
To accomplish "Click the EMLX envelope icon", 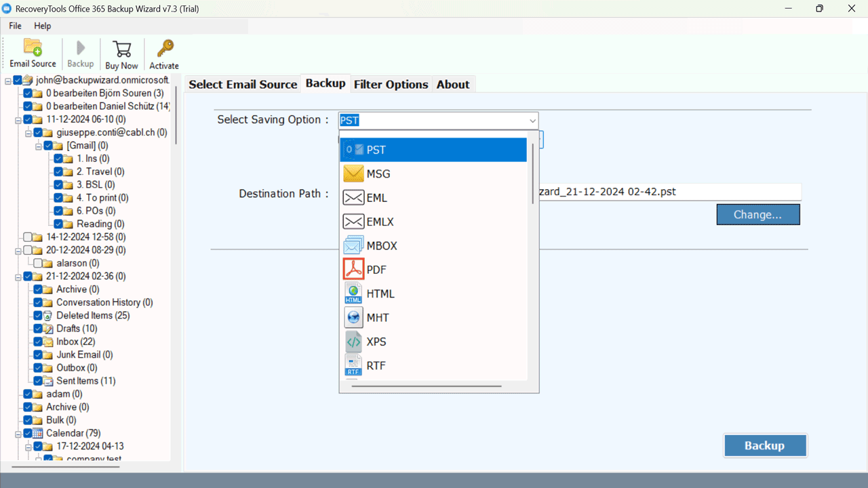I will (x=354, y=222).
